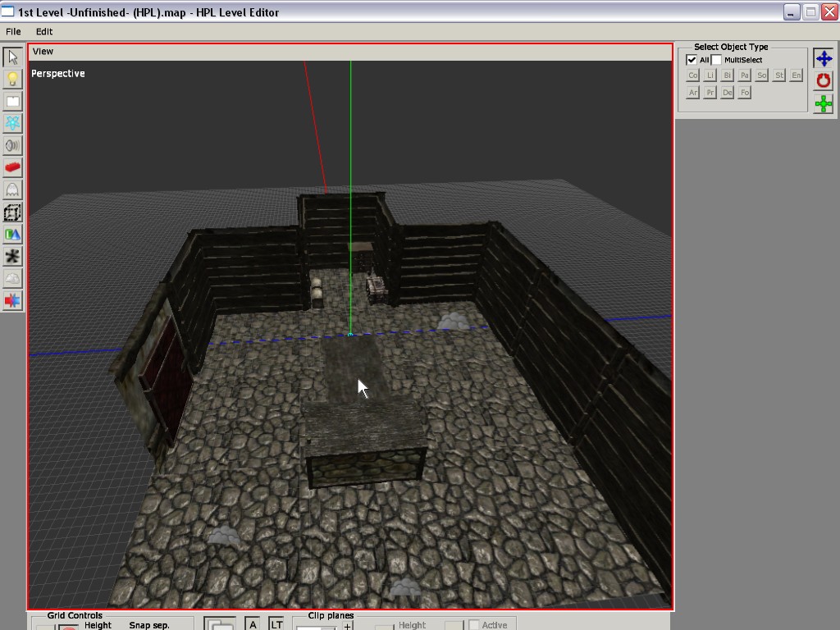Screen dimensions: 840x630
Task: Uncheck the All object type checkbox
Action: pyautogui.click(x=692, y=60)
